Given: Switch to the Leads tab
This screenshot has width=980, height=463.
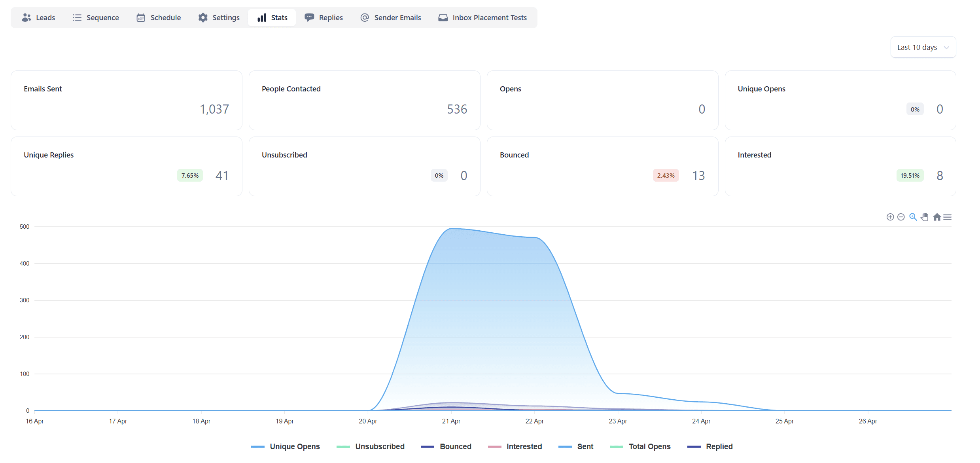Looking at the screenshot, I should tap(38, 17).
